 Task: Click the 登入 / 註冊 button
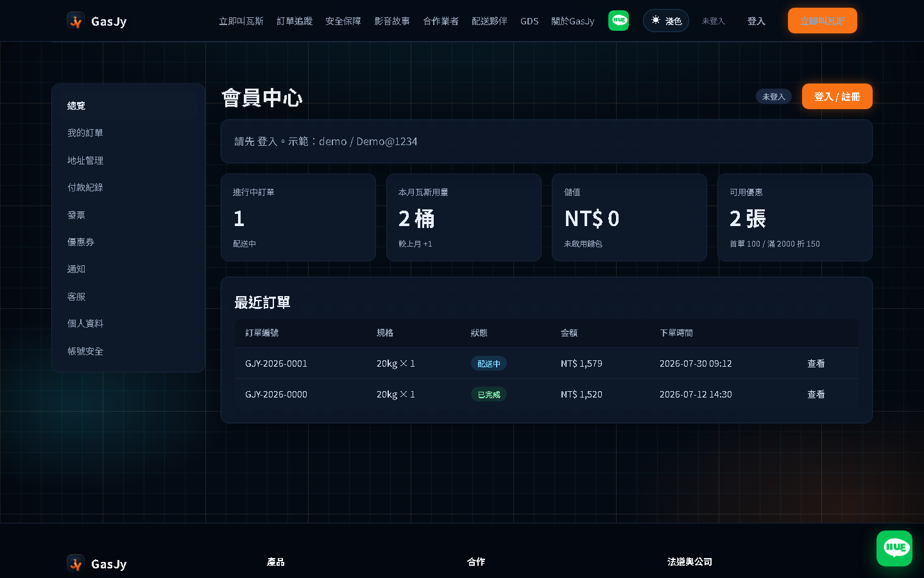[x=837, y=96]
